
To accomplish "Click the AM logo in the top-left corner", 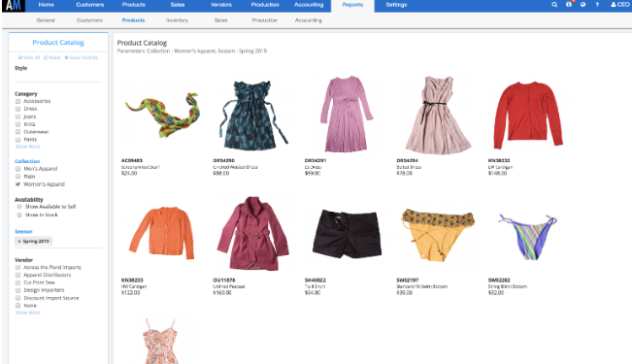I will tap(14, 6).
